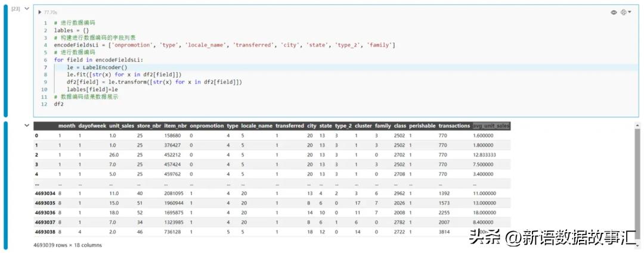Click the scrollbar up arrow in output
This screenshot has height=253, width=644.
636,125
